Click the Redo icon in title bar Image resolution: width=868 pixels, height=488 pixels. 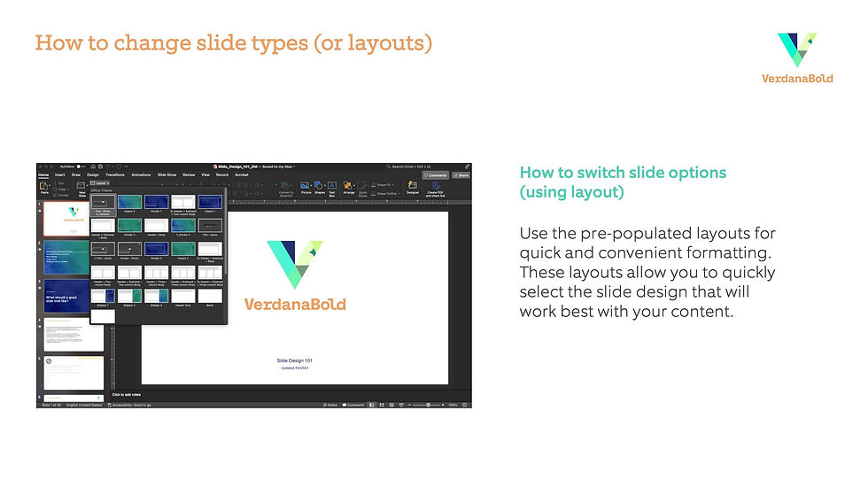[x=119, y=167]
